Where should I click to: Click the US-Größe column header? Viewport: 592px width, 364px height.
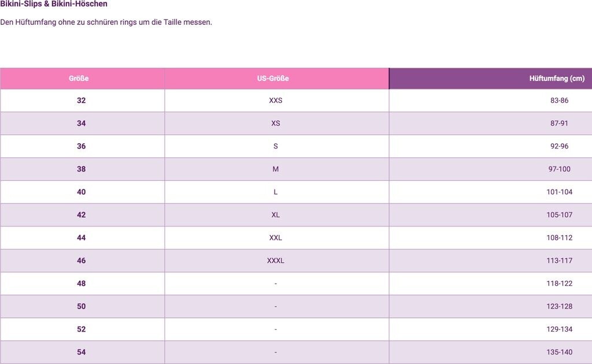pos(273,79)
